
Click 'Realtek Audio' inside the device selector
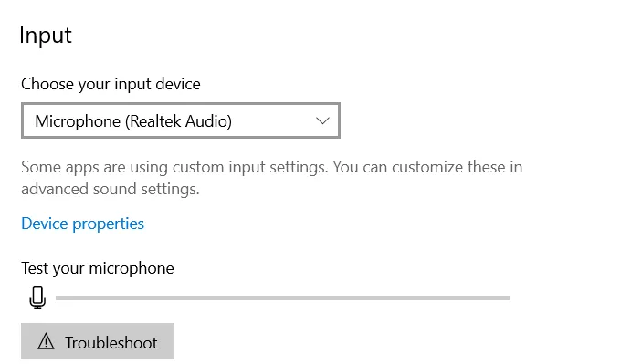tap(179, 121)
